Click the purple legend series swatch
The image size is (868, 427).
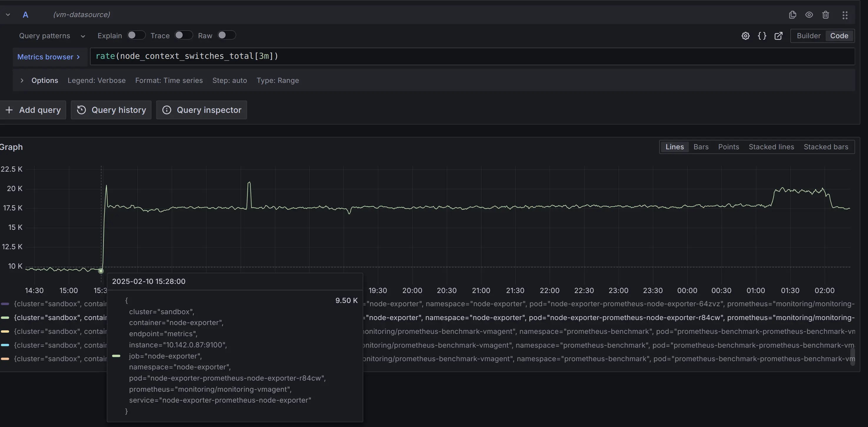[x=5, y=304]
